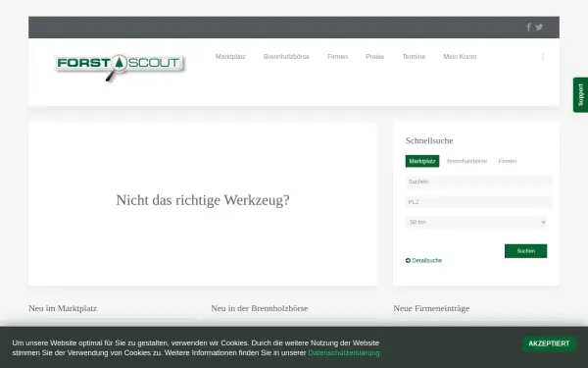The width and height of the screenshot is (588, 368).
Task: Click the Neu im Marktplatz heading
Action: point(63,308)
